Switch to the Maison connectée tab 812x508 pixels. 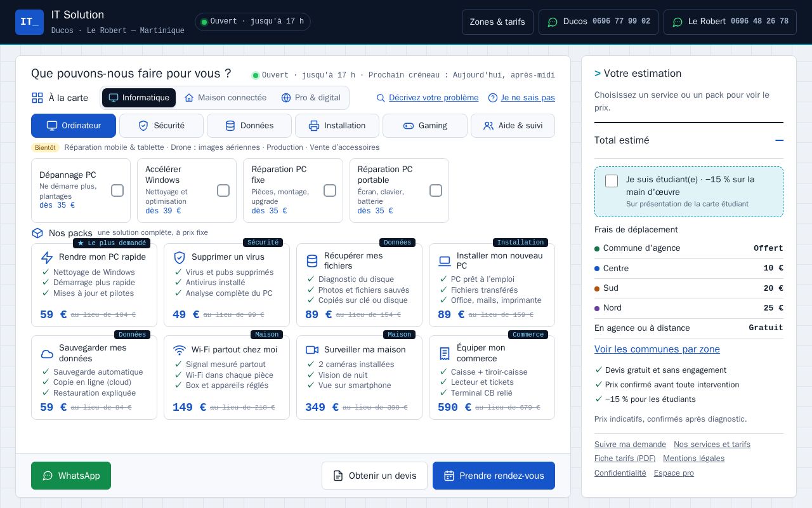[x=225, y=98]
